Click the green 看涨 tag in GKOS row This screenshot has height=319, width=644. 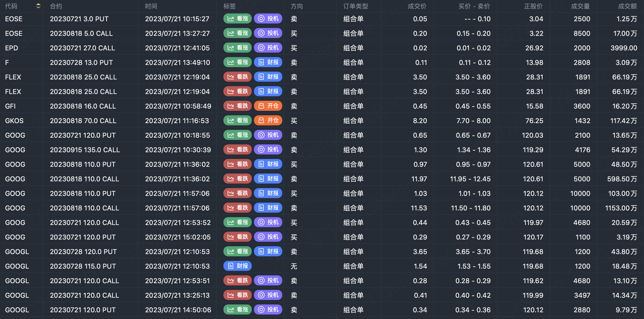pyautogui.click(x=237, y=121)
